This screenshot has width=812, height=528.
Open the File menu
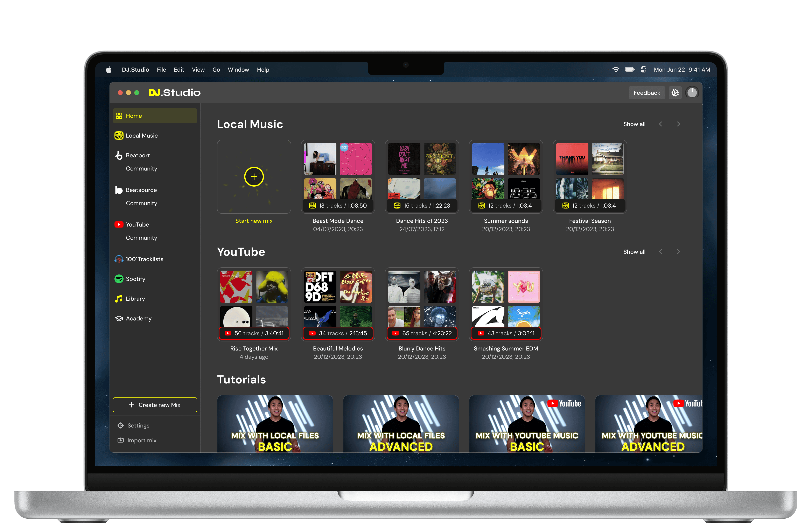pos(161,70)
